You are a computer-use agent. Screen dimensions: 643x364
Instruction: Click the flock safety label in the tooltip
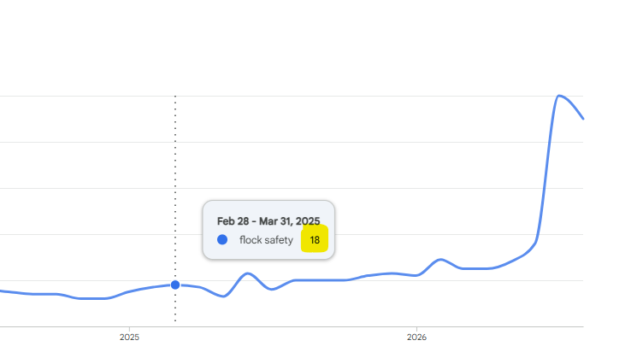266,240
